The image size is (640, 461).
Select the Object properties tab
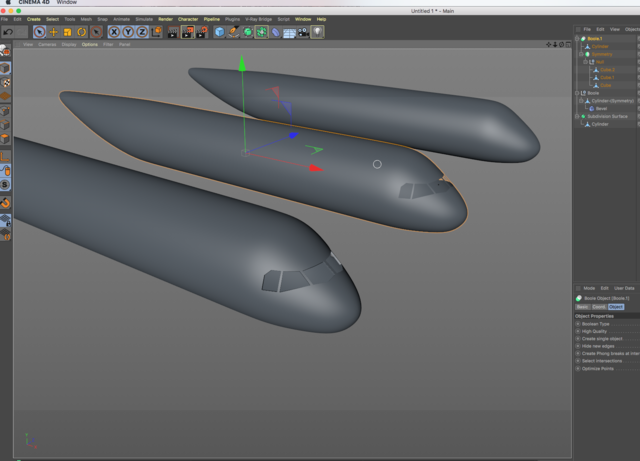click(x=616, y=307)
